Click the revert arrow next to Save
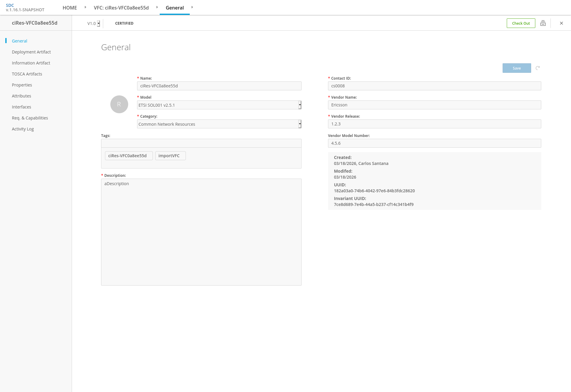Screen dimensions: 571x392 [538, 68]
